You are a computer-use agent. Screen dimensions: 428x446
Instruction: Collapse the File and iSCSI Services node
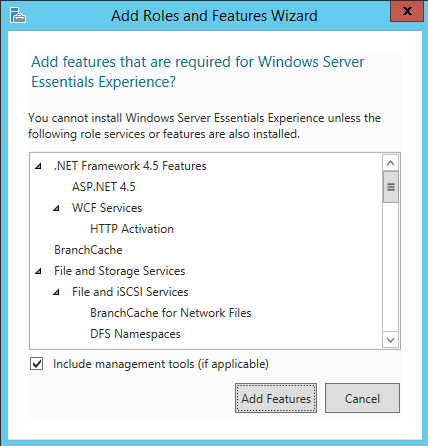coord(56,292)
